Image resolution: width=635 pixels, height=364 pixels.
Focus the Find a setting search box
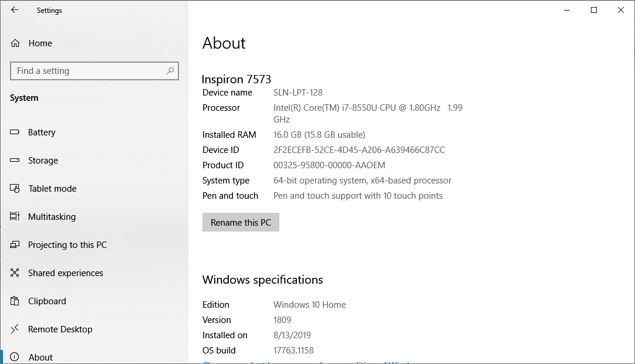(x=94, y=71)
